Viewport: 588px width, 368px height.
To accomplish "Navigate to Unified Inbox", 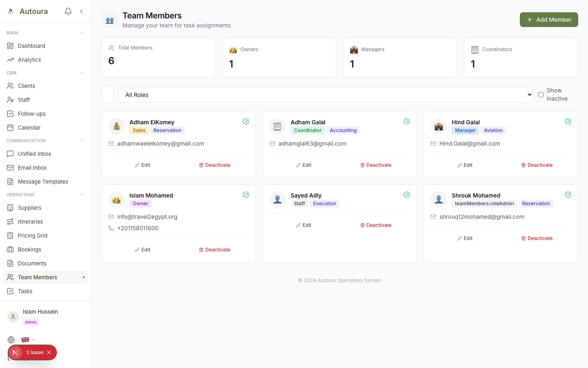I will [x=45, y=154].
